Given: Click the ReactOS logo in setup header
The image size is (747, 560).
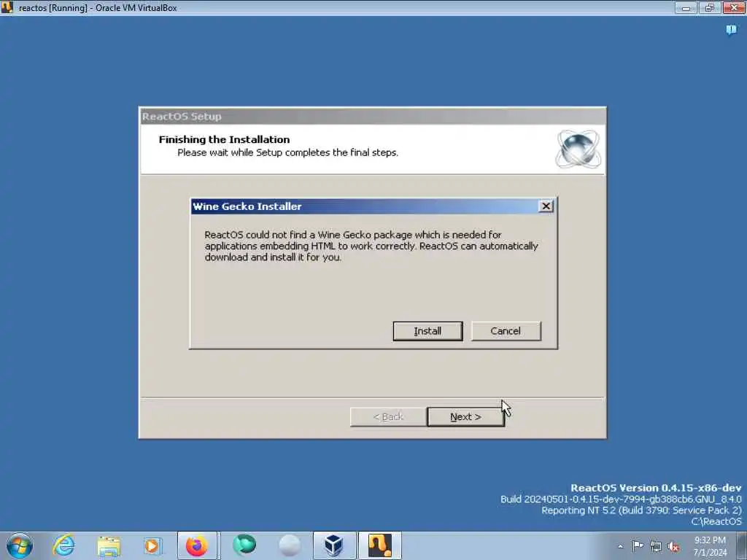Looking at the screenshot, I should (578, 149).
